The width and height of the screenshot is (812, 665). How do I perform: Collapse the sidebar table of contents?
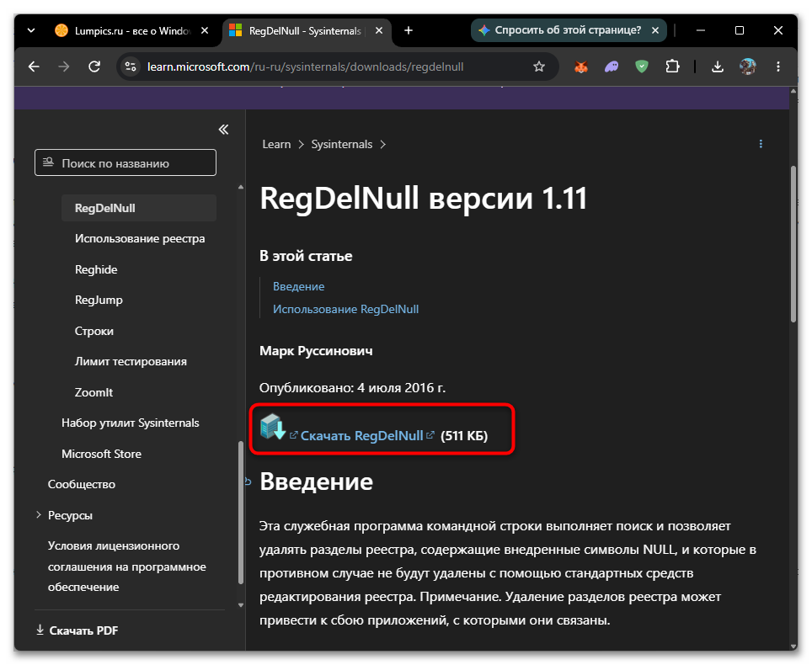tap(223, 130)
